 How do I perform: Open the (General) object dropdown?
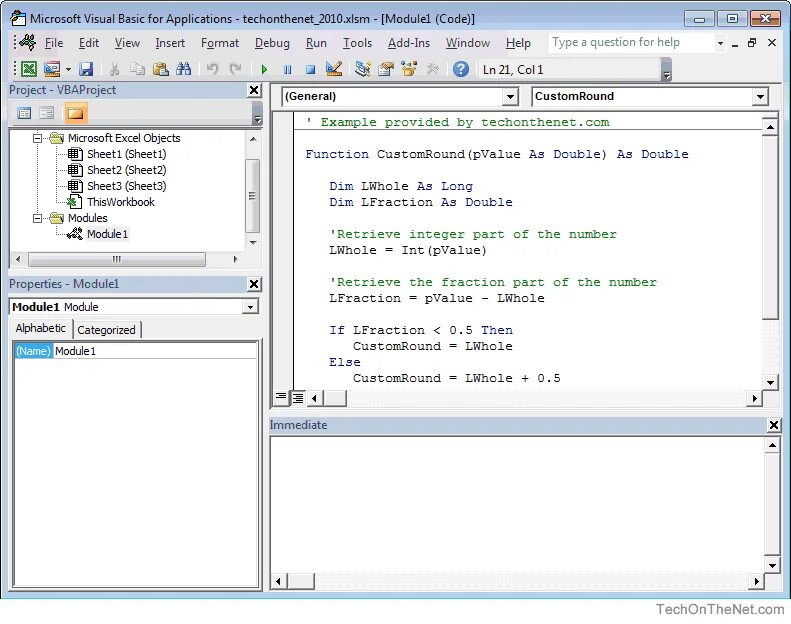pos(510,96)
